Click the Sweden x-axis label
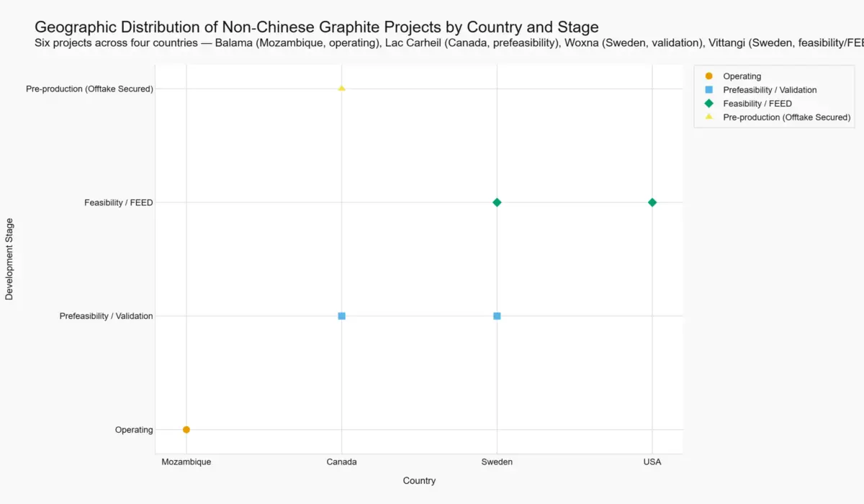Screen dimensions: 864x504 [497, 462]
